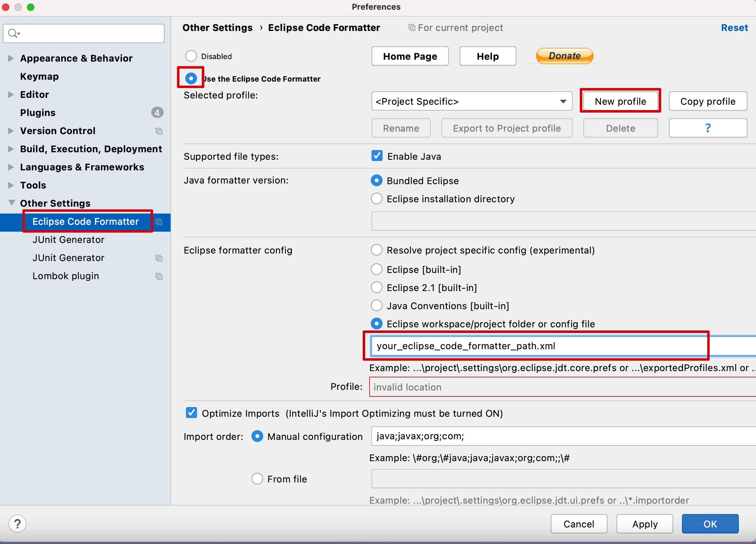
Task: Click the Donate PayPal button icon
Action: click(x=564, y=56)
